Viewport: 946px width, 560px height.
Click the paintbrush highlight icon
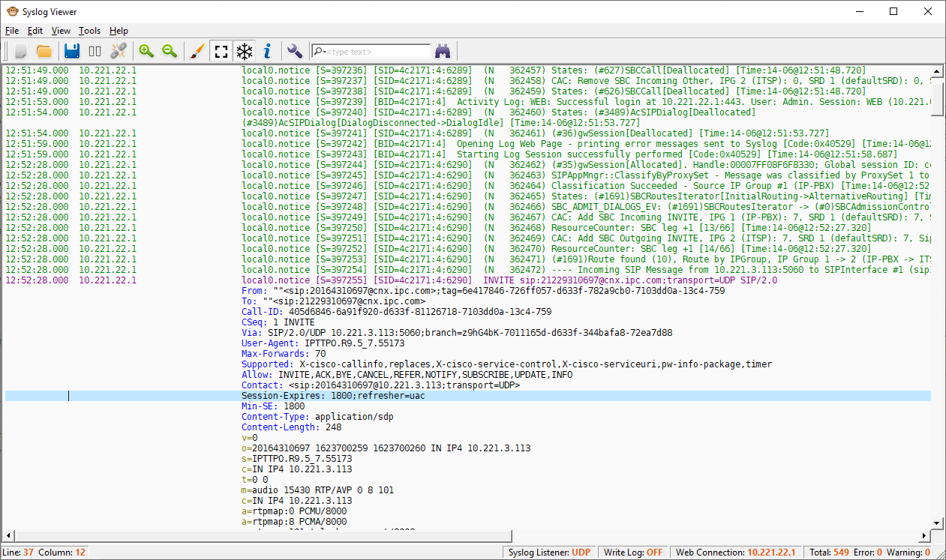point(197,51)
